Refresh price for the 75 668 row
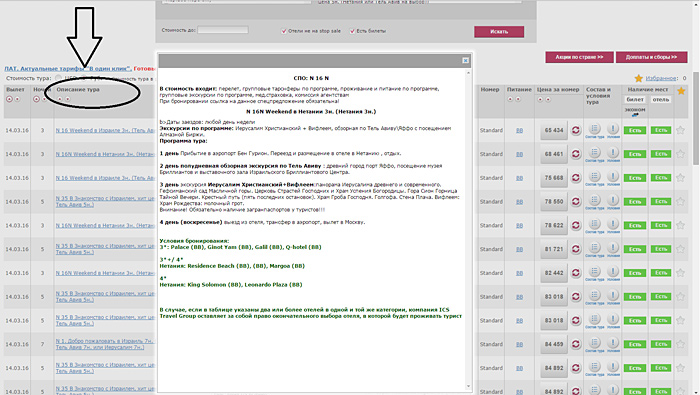This screenshot has height=395, width=700. tap(576, 178)
